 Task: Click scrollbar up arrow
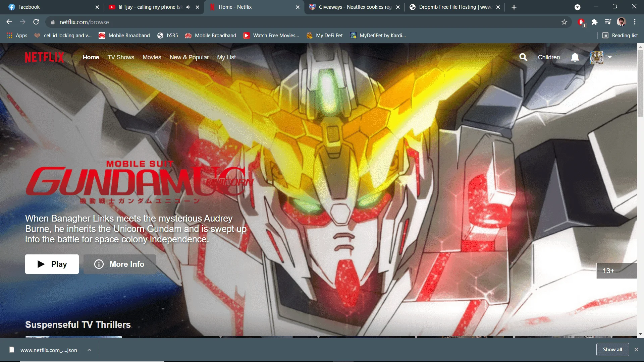coord(640,47)
